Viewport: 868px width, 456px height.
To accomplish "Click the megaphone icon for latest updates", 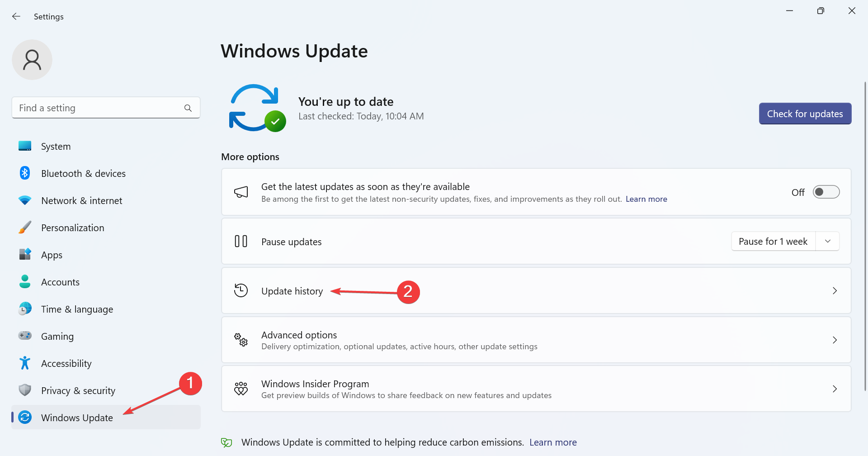I will (241, 192).
